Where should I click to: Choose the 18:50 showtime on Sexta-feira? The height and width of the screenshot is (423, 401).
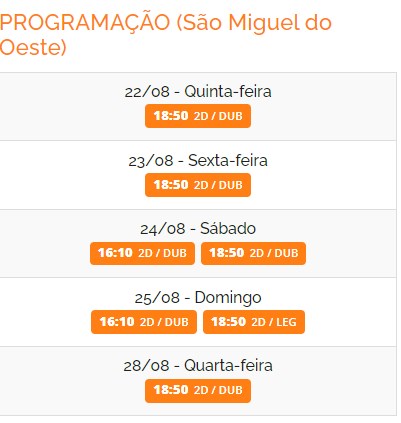pyautogui.click(x=198, y=185)
